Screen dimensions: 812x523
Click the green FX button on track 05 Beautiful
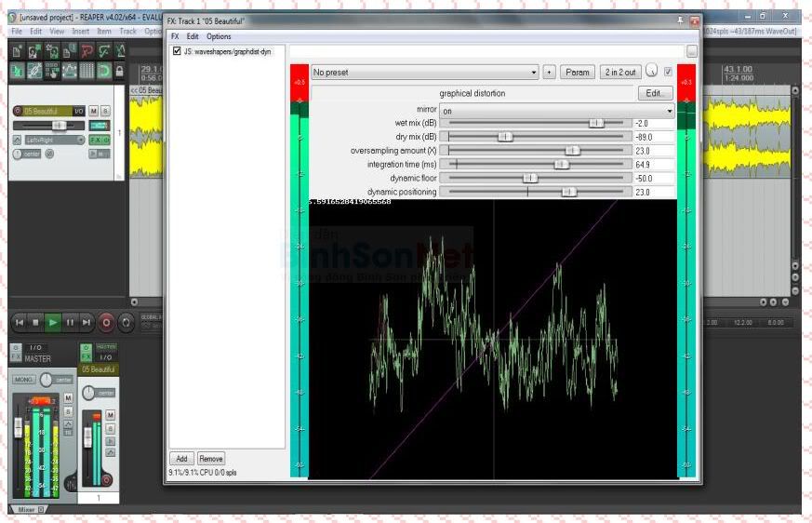point(96,140)
